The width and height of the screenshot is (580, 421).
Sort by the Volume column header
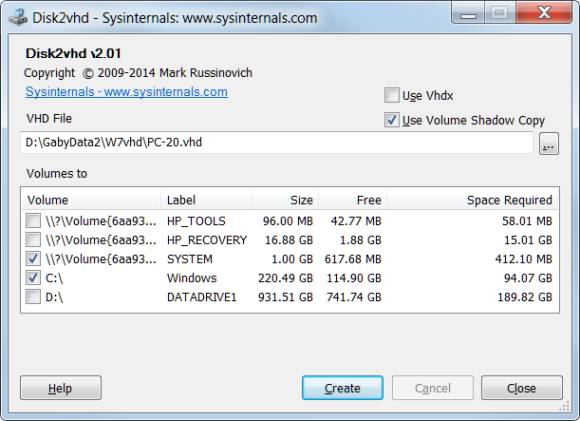(91, 200)
